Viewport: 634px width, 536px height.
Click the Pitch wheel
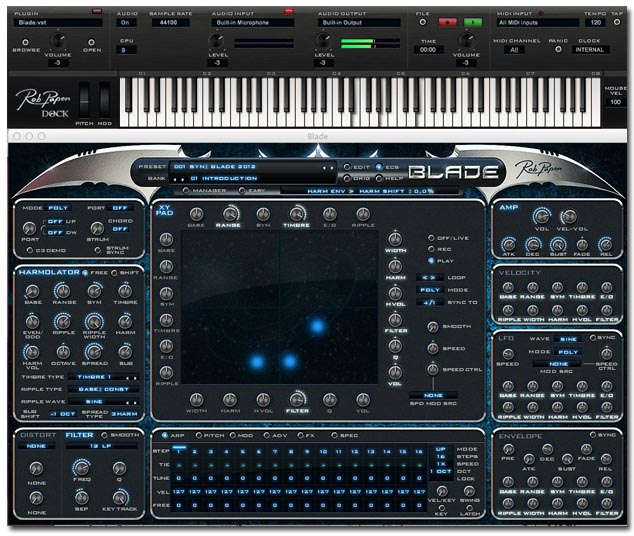pos(84,100)
